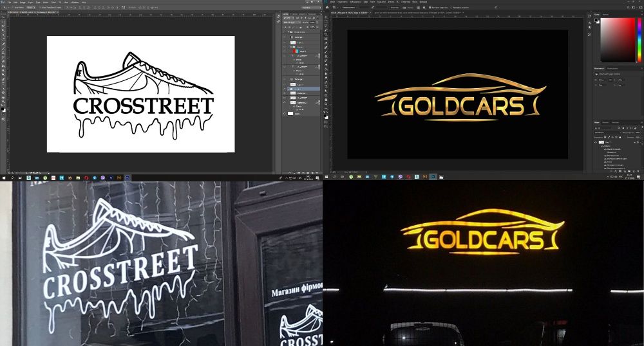Open the Filter menu in left Photoshop window
644x346 pixels.
[53, 3]
